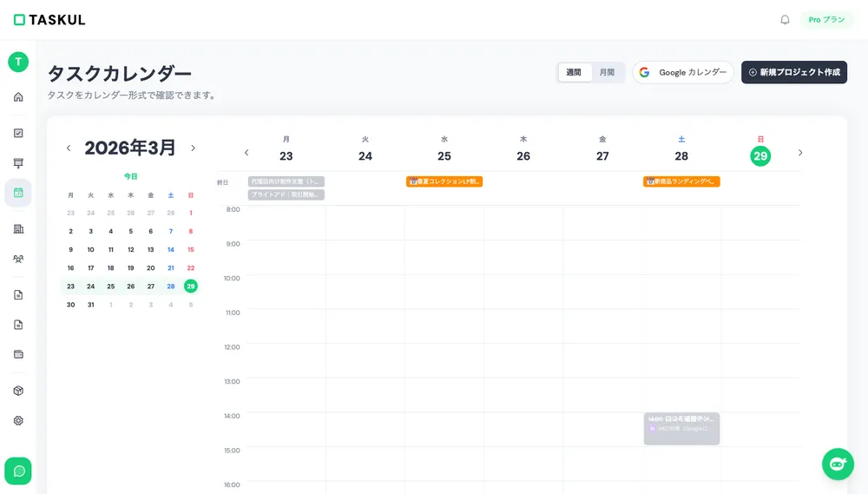Viewport: 868px width, 494px height.
Task: Go to previous month in mini calendar
Action: point(69,148)
